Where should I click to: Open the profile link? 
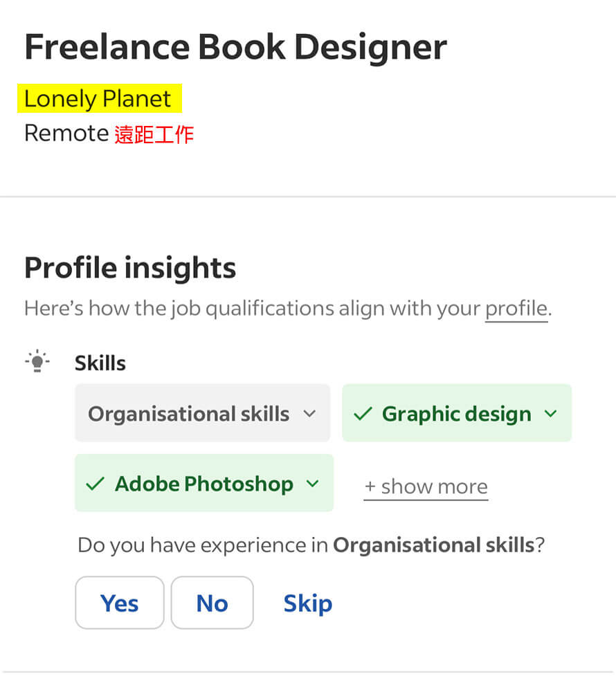pos(516,309)
